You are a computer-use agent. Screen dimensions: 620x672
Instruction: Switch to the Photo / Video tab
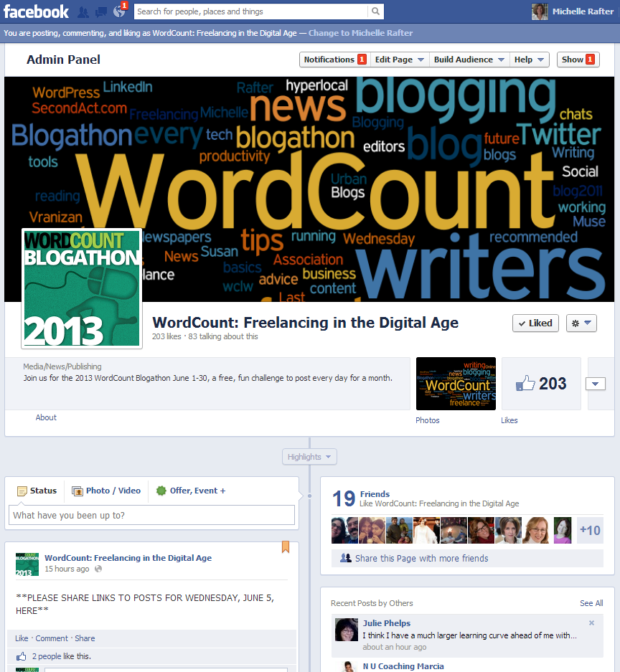106,491
